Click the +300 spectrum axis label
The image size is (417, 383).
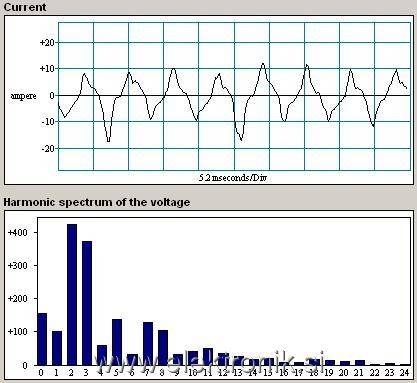point(17,266)
